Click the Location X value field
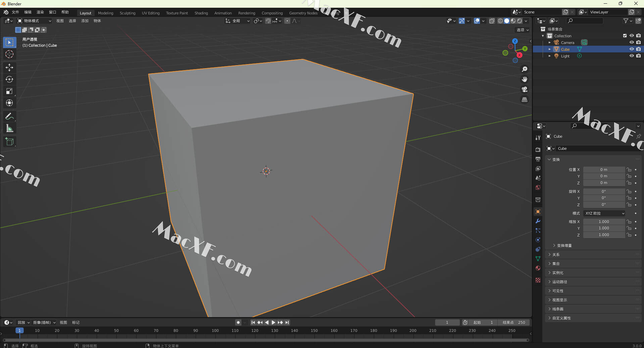 [603, 170]
